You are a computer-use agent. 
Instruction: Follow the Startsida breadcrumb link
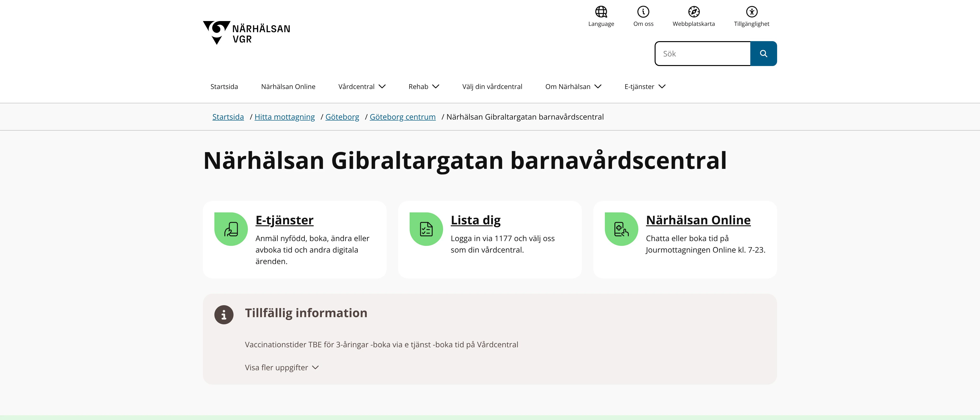(x=228, y=117)
